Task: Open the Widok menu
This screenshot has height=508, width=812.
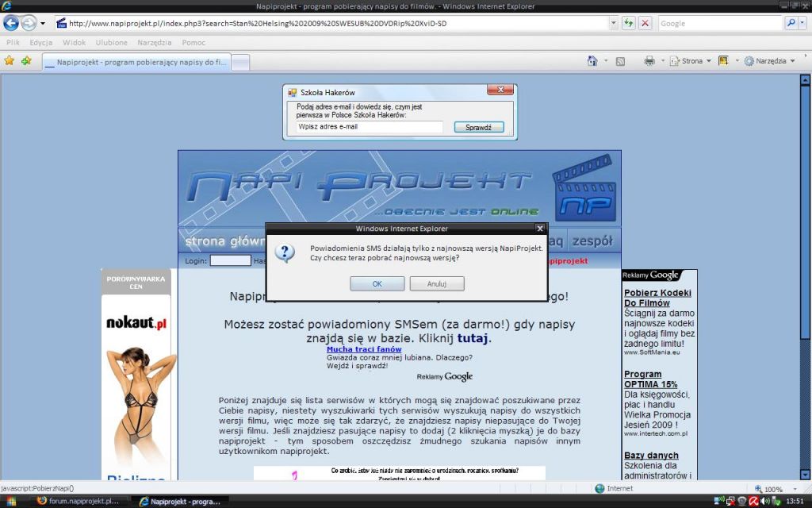Action: point(74,43)
